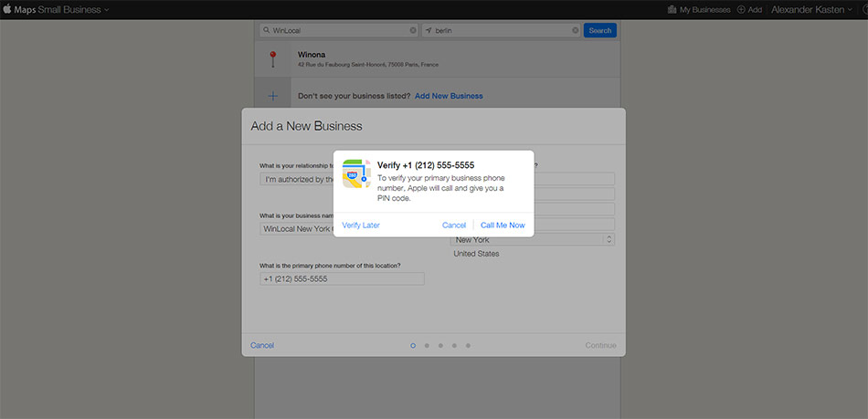868x419 pixels.
Task: Choose Verify Later in the dialog
Action: point(361,225)
